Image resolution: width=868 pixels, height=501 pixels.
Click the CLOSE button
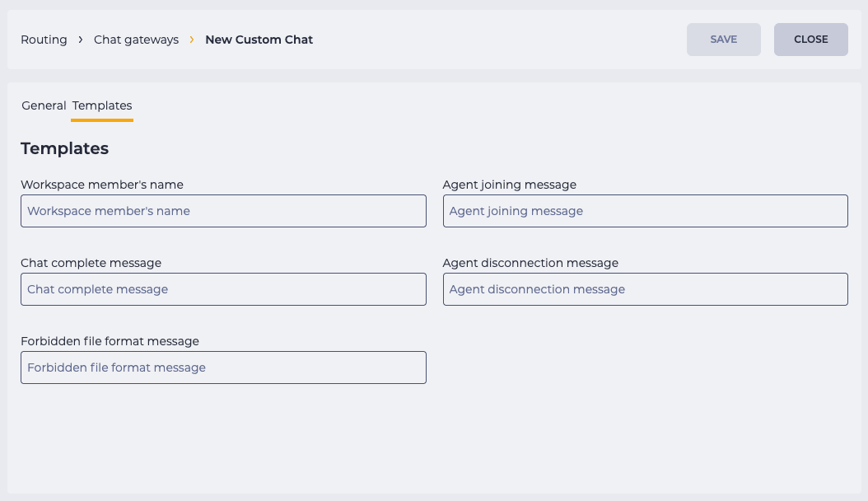pos(811,40)
